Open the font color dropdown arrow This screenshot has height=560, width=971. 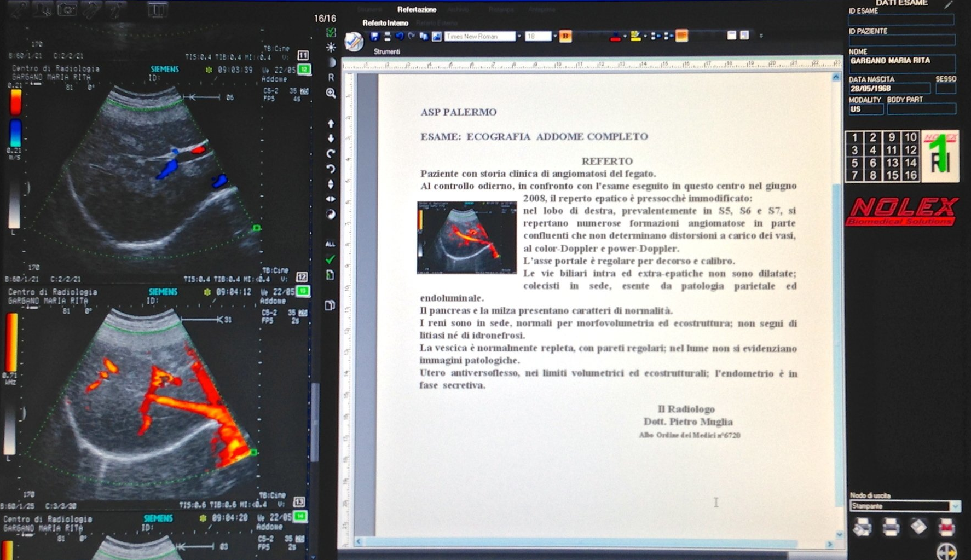[624, 37]
